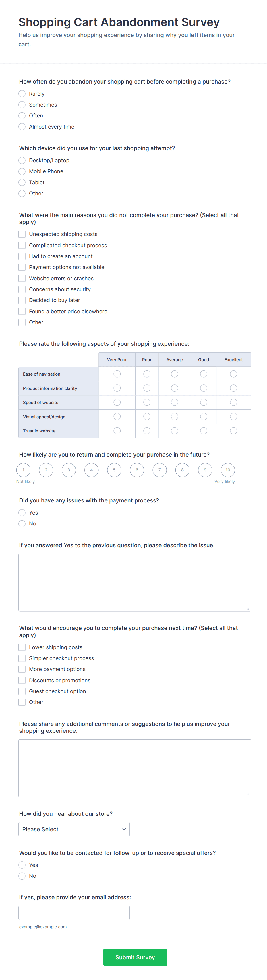The width and height of the screenshot is (267, 980).
Task: Tick 'Had to create an account'
Action: tap(22, 256)
